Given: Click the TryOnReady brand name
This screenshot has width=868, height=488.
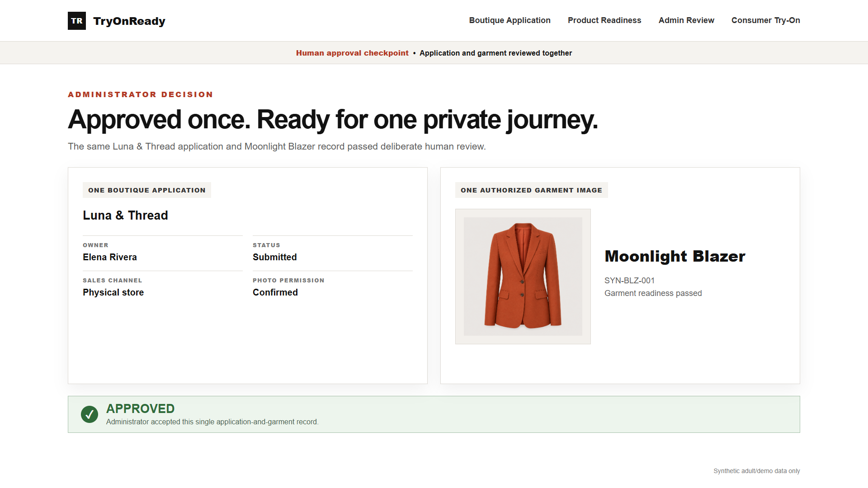Looking at the screenshot, I should [x=129, y=21].
